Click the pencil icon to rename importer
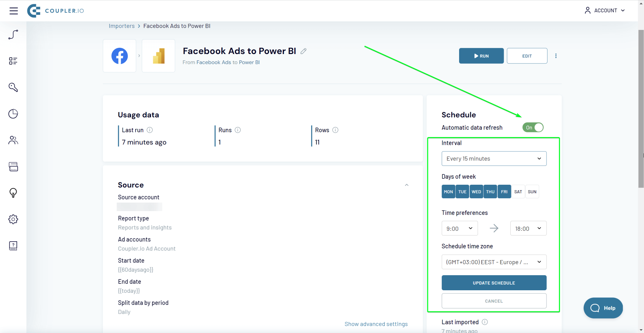The height and width of the screenshot is (333, 644). pyautogui.click(x=303, y=51)
